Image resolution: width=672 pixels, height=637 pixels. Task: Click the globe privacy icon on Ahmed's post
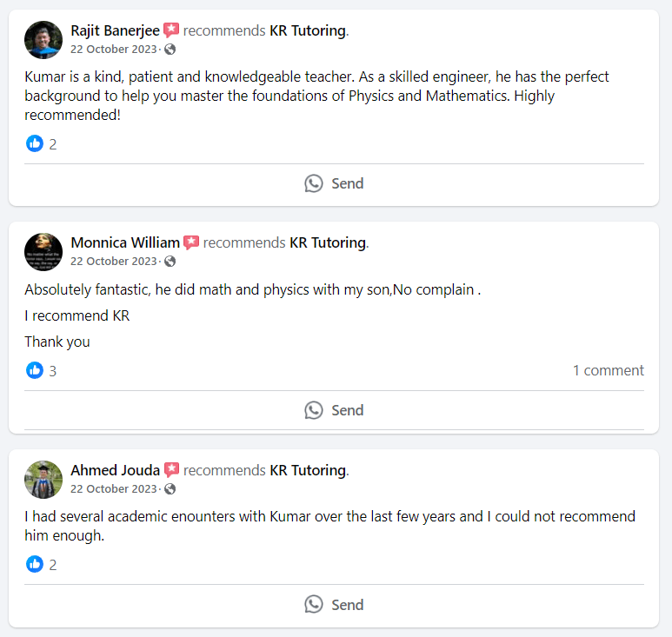click(170, 489)
